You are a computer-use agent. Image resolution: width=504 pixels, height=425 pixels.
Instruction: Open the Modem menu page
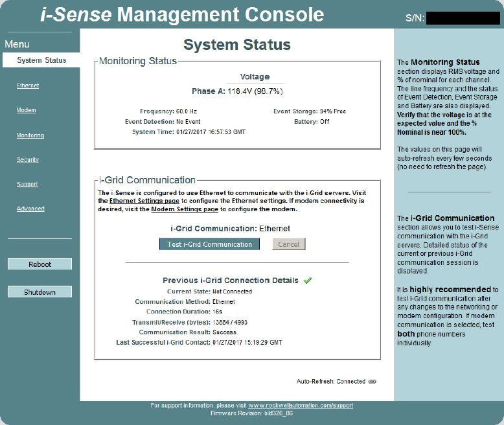(26, 110)
